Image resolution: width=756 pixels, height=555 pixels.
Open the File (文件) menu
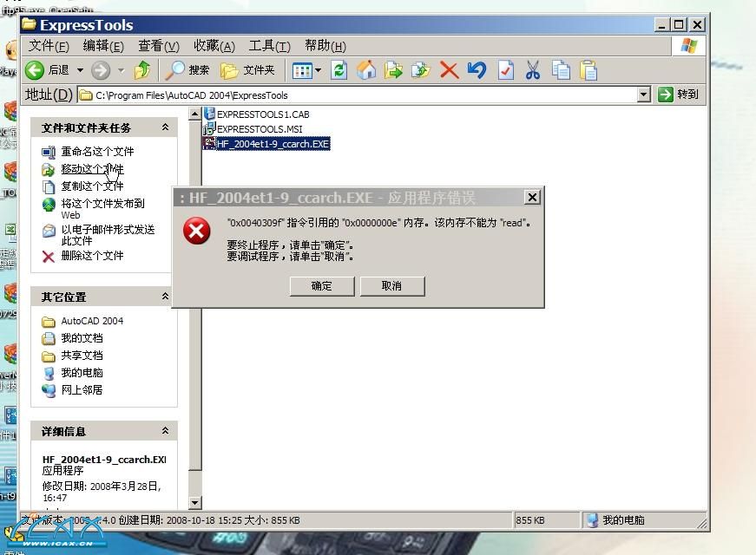pos(49,46)
